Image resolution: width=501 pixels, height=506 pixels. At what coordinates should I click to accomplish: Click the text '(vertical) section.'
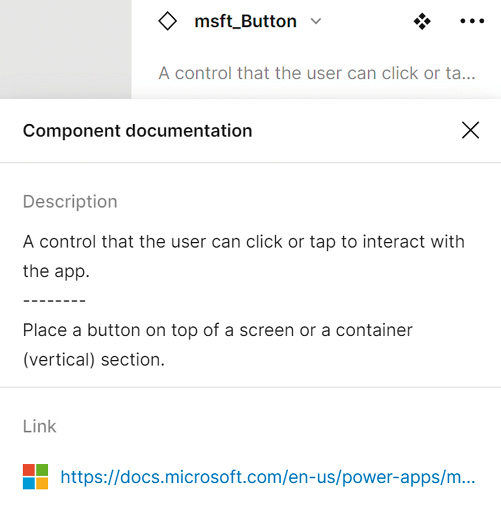pos(94,360)
